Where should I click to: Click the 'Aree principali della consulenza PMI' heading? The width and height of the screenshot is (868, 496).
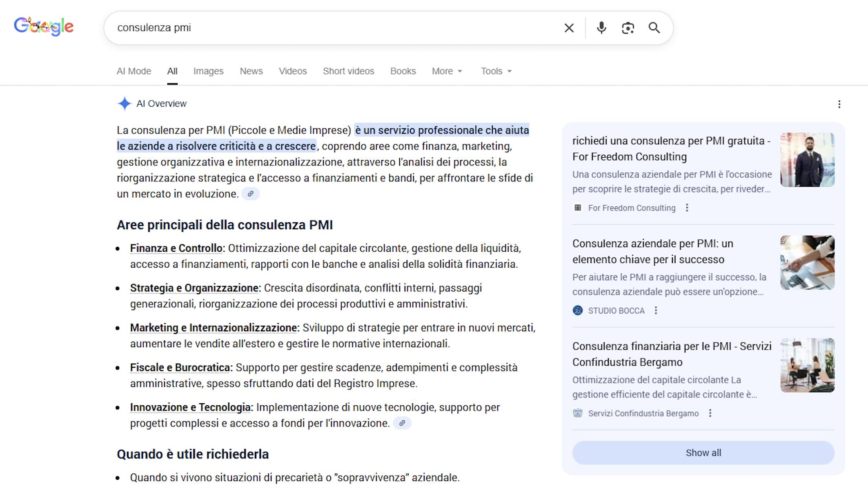click(x=225, y=225)
